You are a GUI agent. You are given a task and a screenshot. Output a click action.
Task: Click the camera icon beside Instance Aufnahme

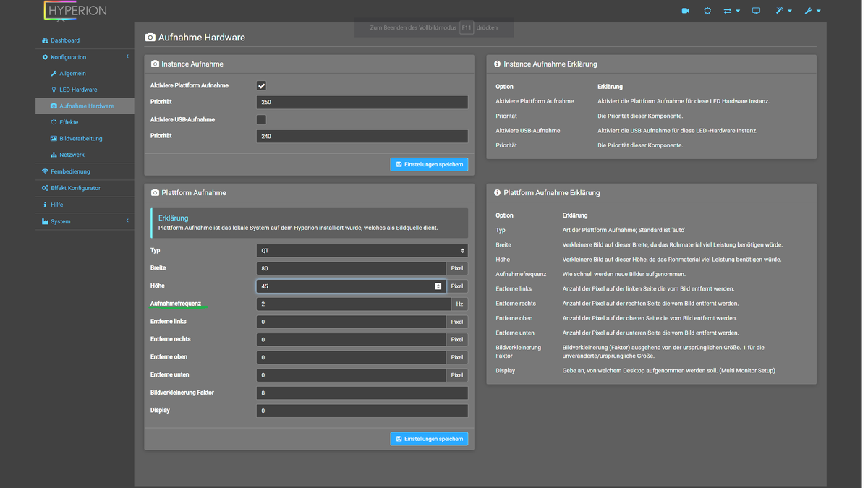(x=155, y=64)
